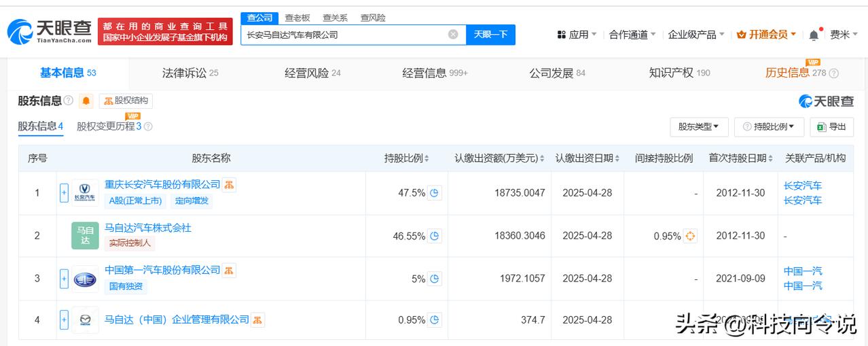Open the 公司发展 tab
868x346 pixels.
[x=557, y=73]
